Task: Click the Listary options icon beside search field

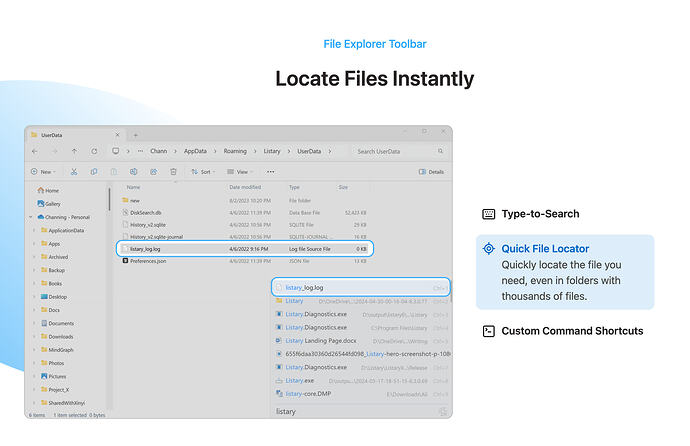Action: (443, 412)
